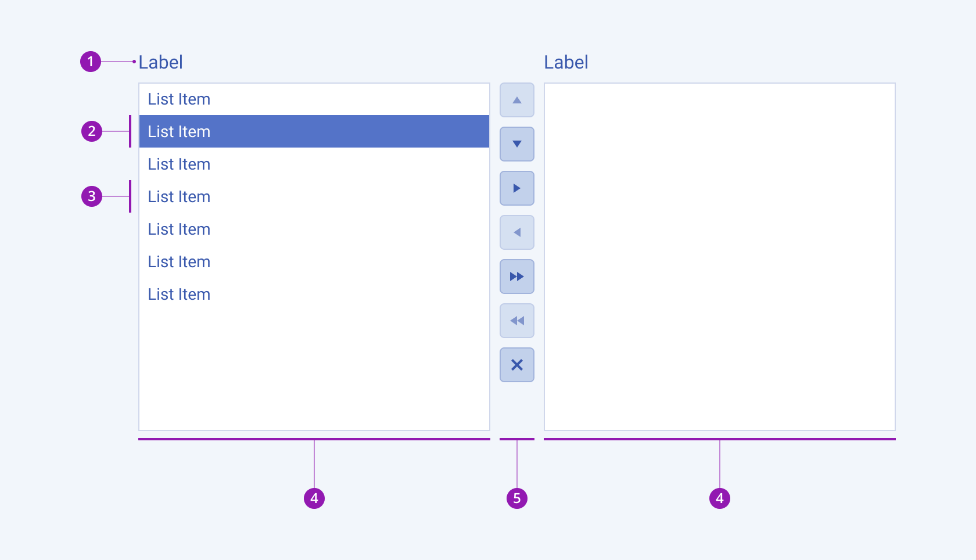
Task: Move all items right using double right arrow
Action: 516,277
